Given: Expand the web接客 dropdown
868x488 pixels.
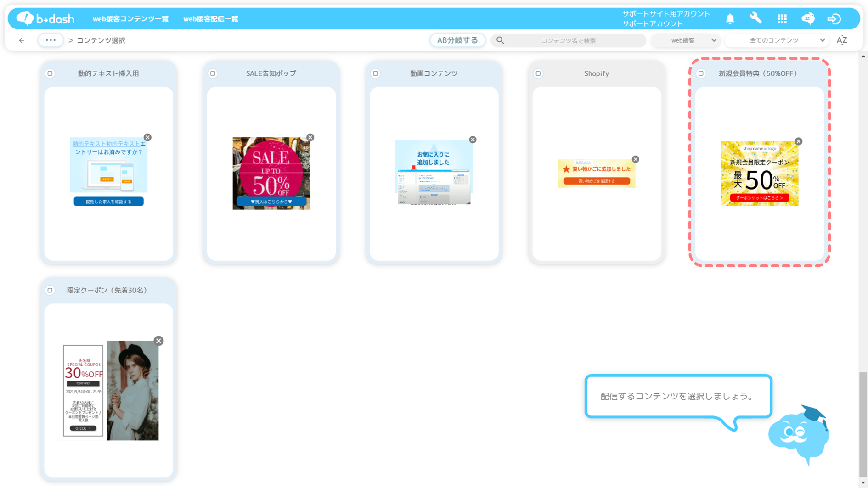Looking at the screenshot, I should coord(685,40).
